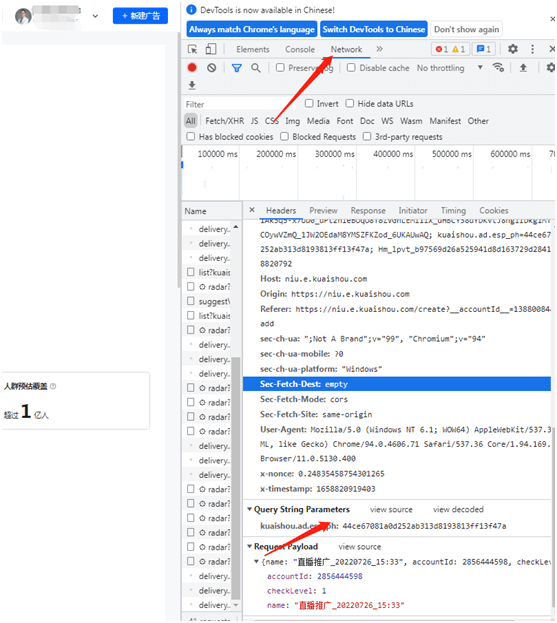Image resolution: width=557 pixels, height=623 pixels.
Task: Click the Name column header
Action: (211, 211)
